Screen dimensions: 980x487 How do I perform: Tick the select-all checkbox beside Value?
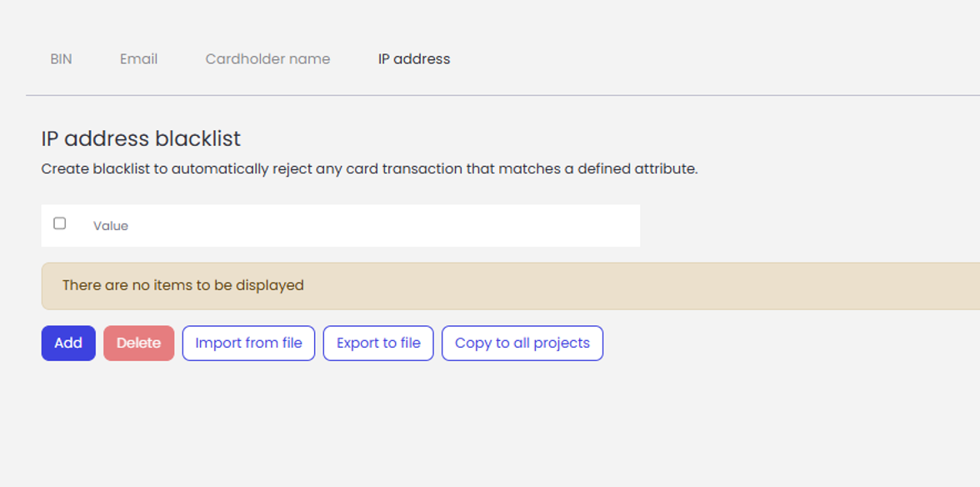[59, 223]
